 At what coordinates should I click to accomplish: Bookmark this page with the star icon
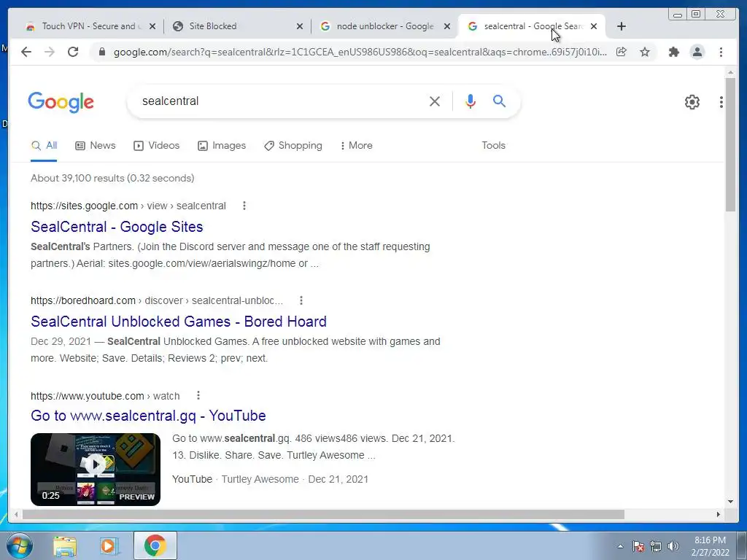[645, 52]
